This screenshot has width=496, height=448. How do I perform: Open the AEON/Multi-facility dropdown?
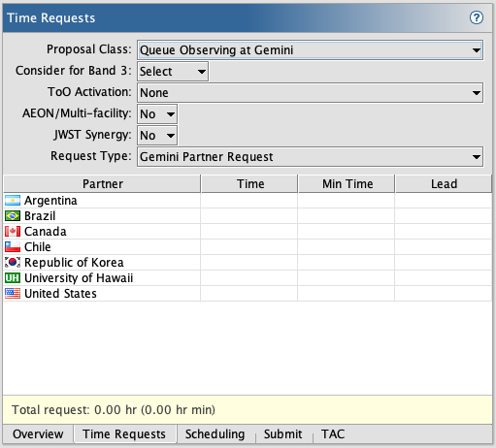click(x=157, y=114)
